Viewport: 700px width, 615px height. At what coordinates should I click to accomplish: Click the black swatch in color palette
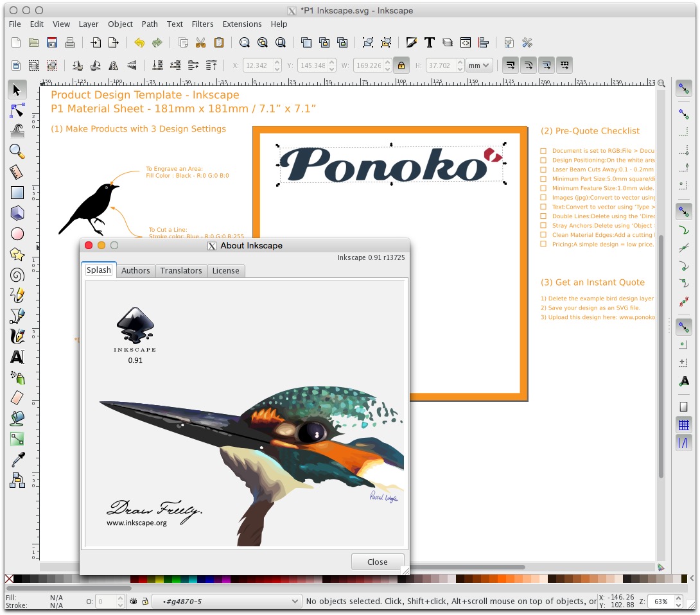(x=18, y=579)
